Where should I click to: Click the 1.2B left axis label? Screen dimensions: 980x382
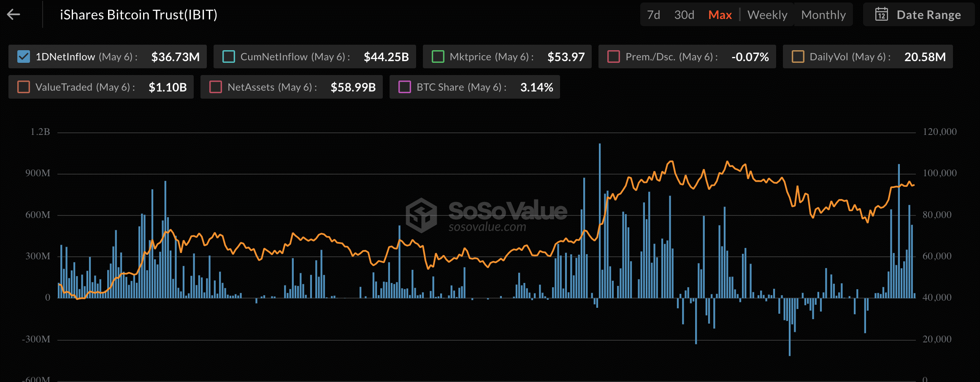coord(40,132)
